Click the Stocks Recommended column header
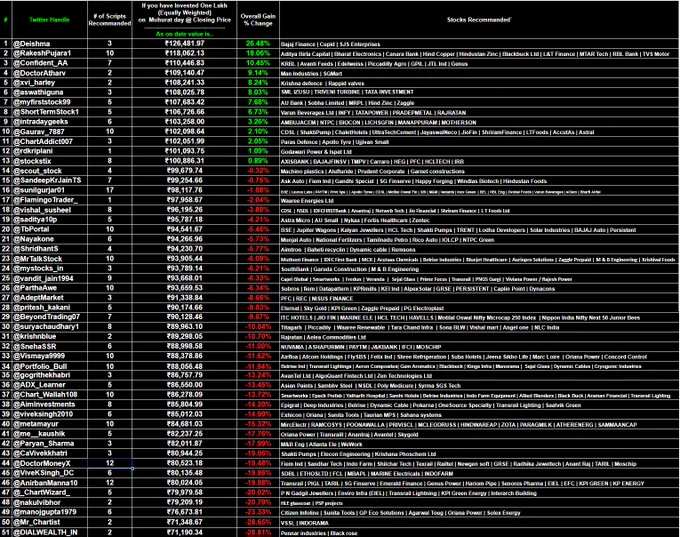 pos(479,20)
